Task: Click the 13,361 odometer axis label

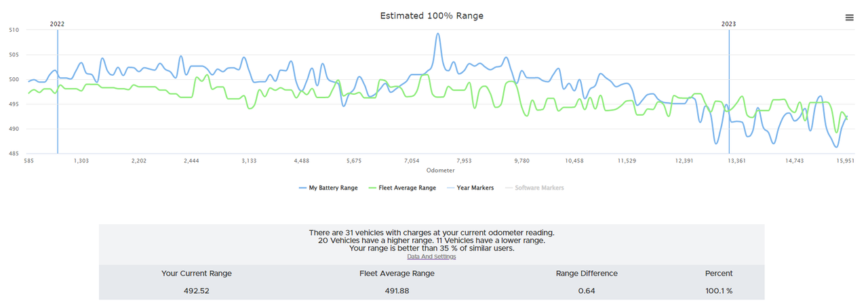Action: pos(736,161)
